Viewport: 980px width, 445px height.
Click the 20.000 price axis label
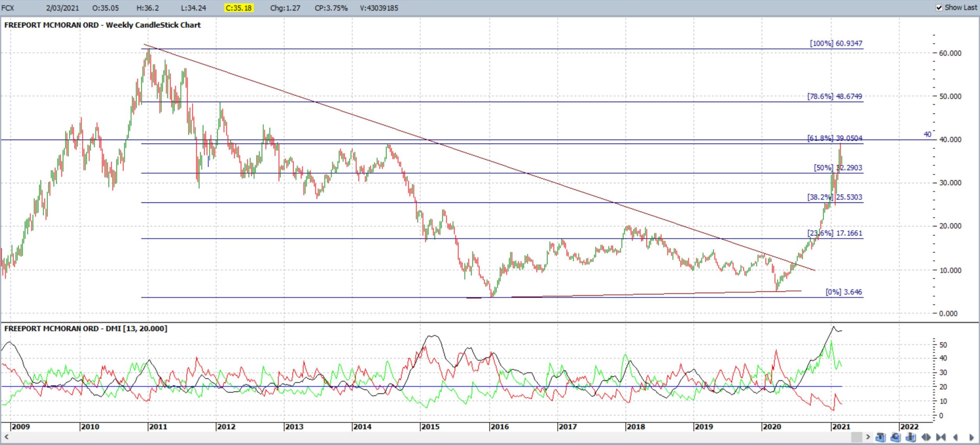(x=950, y=226)
